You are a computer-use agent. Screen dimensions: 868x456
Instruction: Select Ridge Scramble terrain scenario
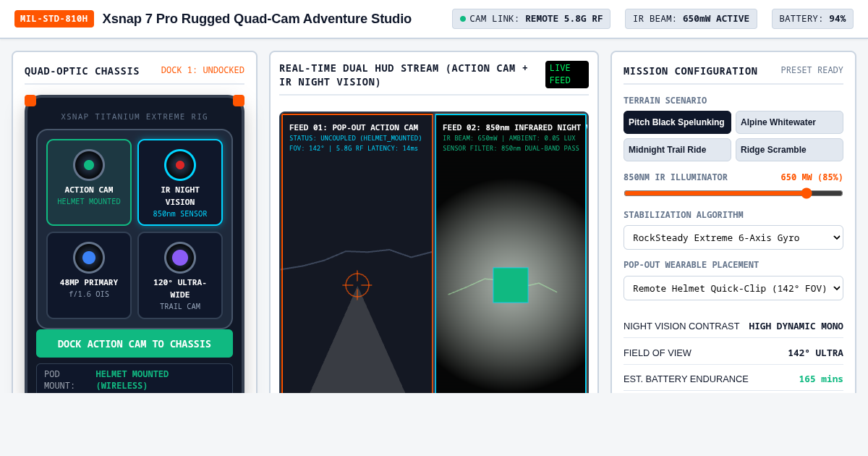[789, 150]
